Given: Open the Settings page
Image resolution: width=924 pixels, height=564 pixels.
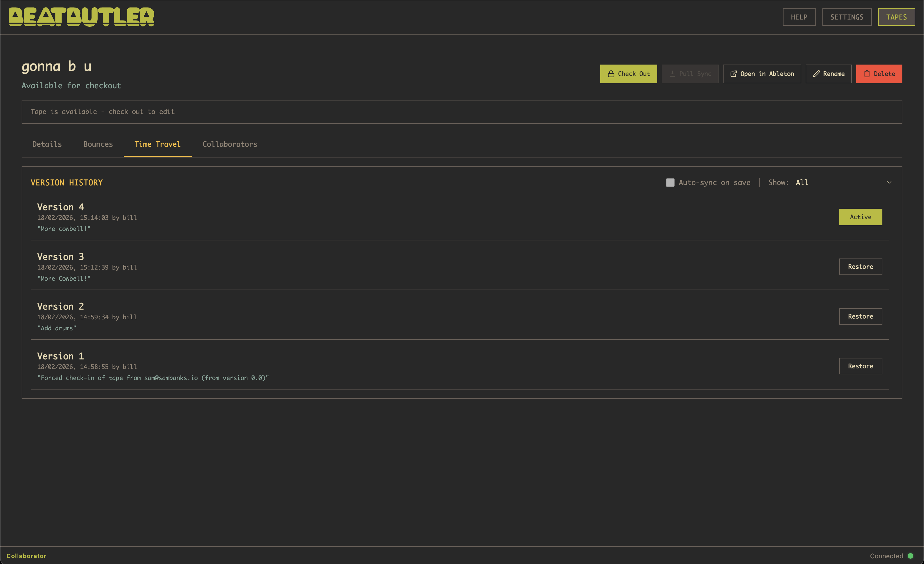Looking at the screenshot, I should [x=846, y=17].
